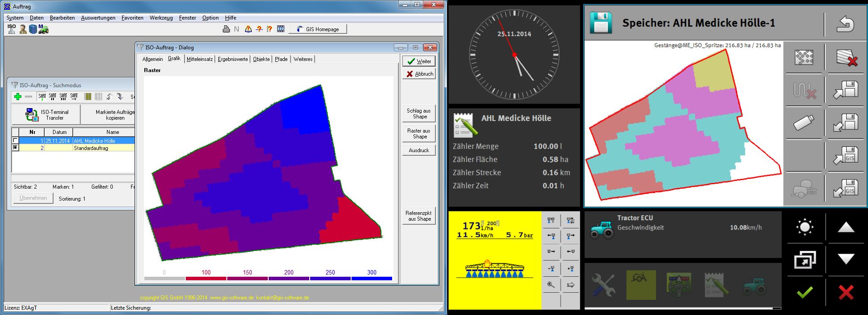The width and height of the screenshot is (868, 315).
Task: Select the Name column header in order list
Action: coord(113,132)
